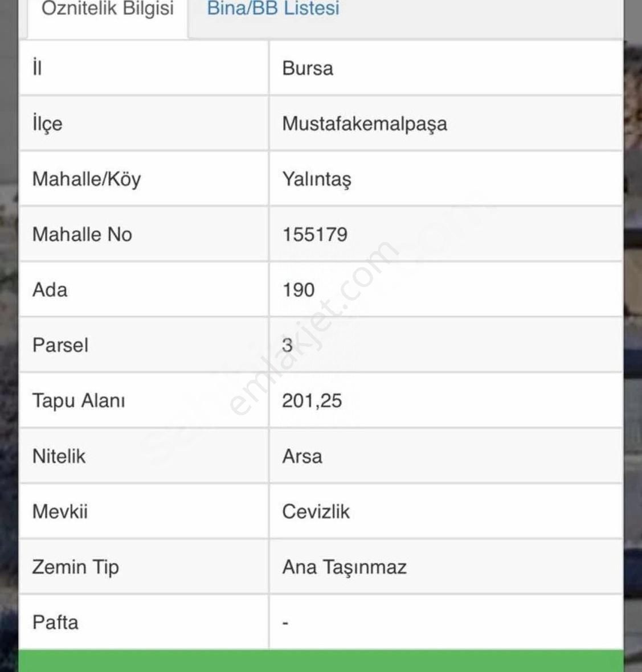Click the Zemin Tip value Ana Taşınmaz
Viewport: 642px width, 672px height.
point(344,567)
